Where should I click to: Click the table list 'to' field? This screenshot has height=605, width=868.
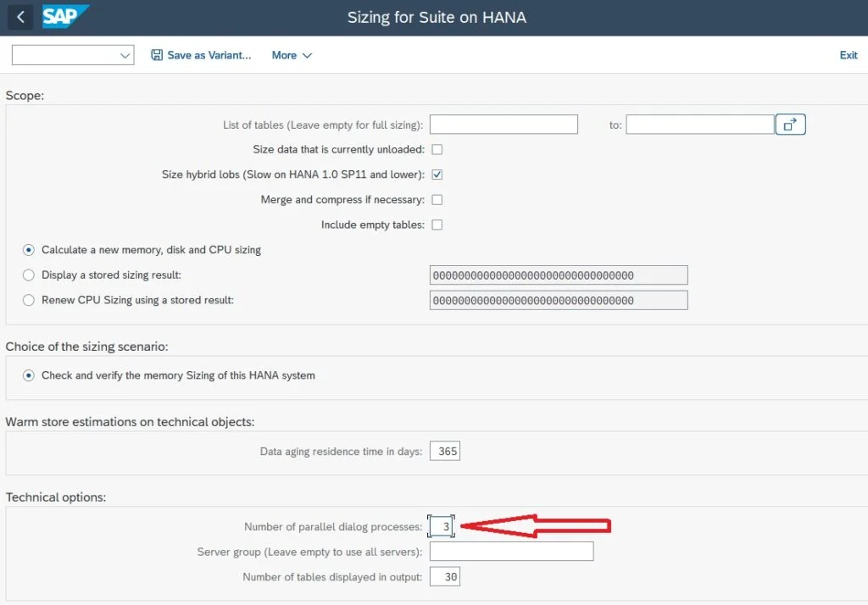tap(699, 125)
